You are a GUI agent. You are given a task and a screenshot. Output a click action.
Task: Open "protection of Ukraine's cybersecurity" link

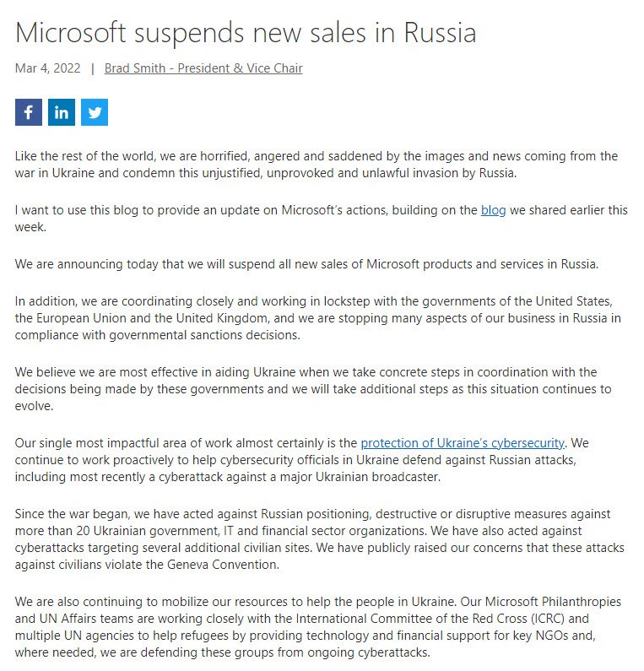[463, 443]
